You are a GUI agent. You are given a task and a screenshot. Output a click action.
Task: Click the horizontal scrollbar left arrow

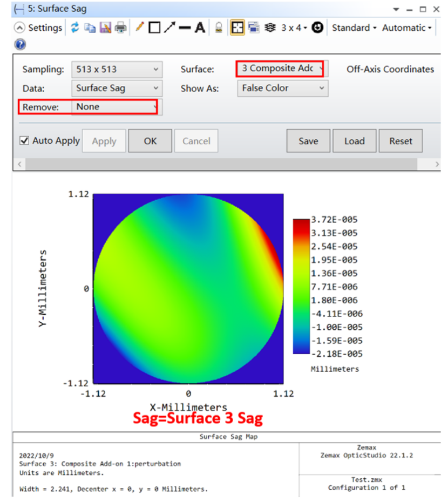pos(19,164)
